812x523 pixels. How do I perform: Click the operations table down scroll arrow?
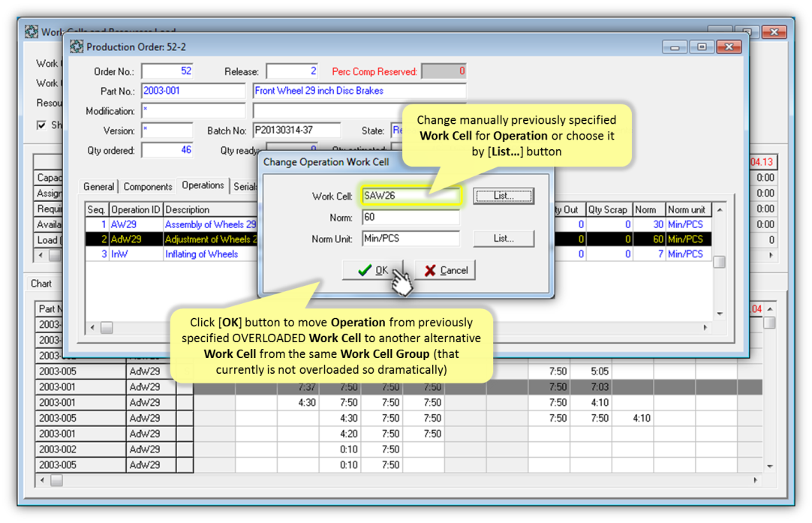[x=719, y=314]
